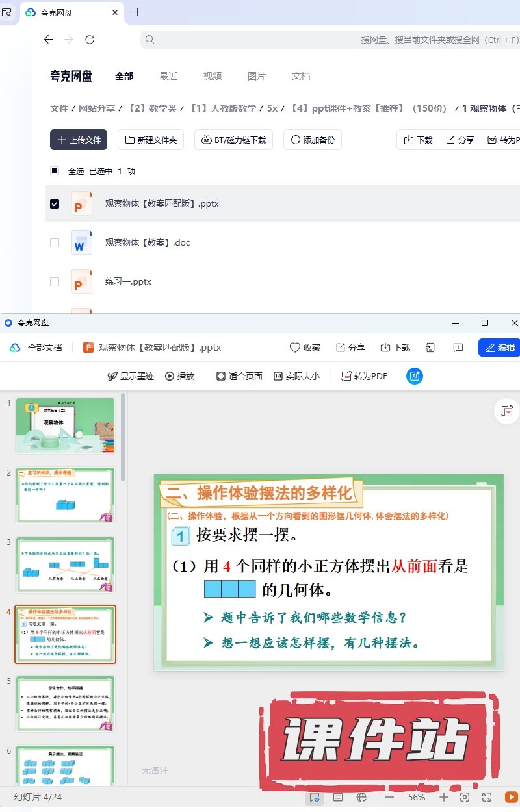Viewport: 520px width, 812px height.
Task: Click the blue 编辑 button
Action: (x=499, y=348)
